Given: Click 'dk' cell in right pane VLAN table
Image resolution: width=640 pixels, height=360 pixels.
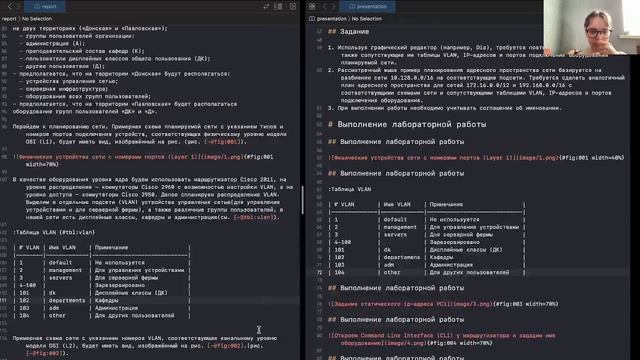Looking at the screenshot, I should pyautogui.click(x=387, y=250).
